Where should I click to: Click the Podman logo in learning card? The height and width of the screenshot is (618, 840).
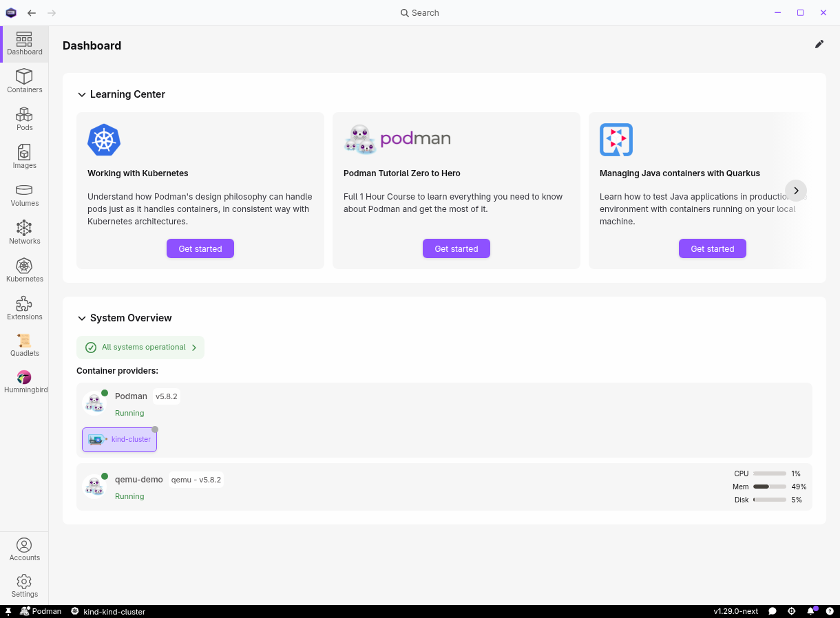[x=397, y=140]
